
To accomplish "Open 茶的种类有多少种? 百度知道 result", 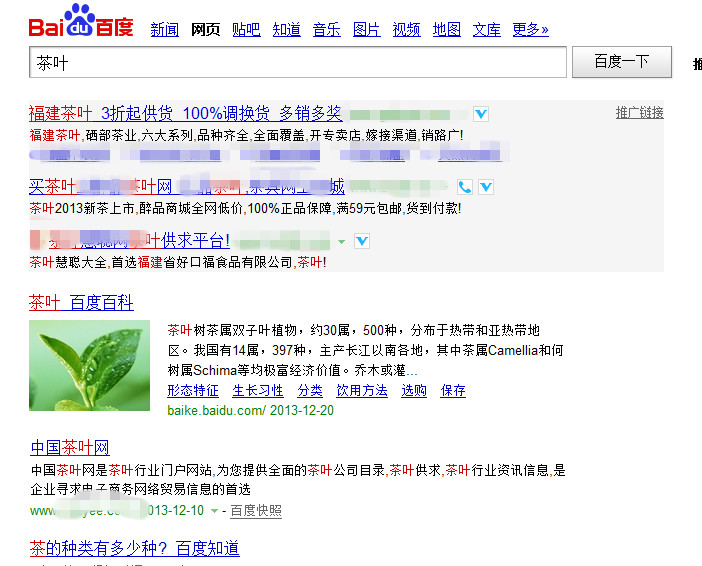I will [134, 548].
